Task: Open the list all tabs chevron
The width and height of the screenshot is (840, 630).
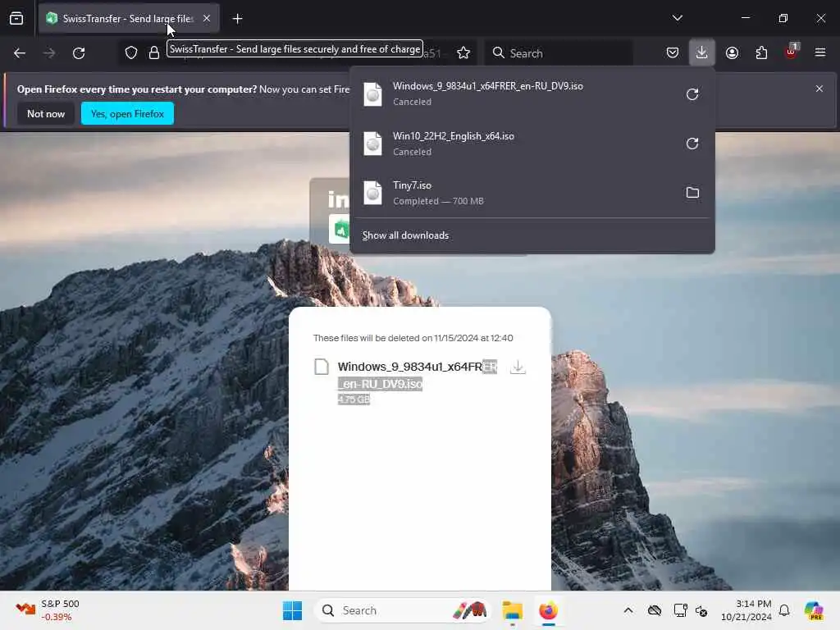Action: pos(677,18)
